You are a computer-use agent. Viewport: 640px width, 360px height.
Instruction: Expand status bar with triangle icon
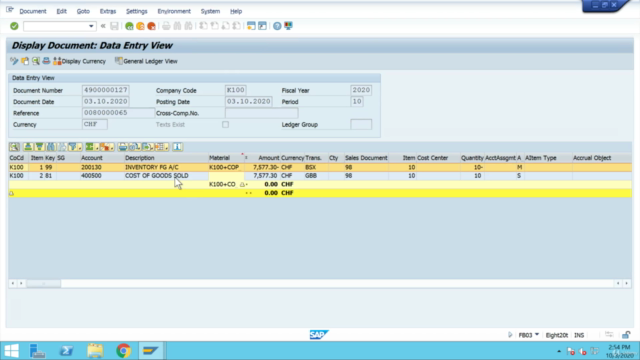coord(510,335)
